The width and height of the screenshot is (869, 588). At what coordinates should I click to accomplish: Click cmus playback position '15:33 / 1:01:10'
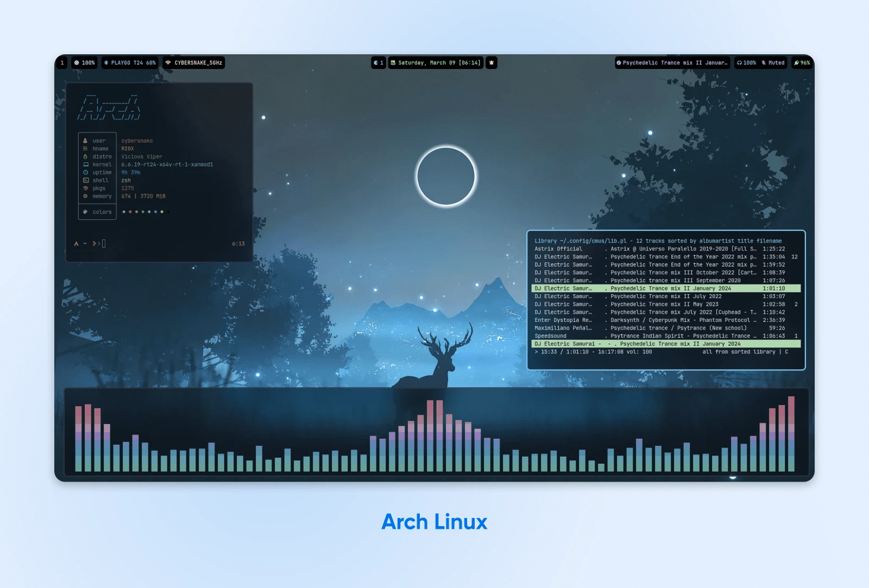[x=565, y=352]
